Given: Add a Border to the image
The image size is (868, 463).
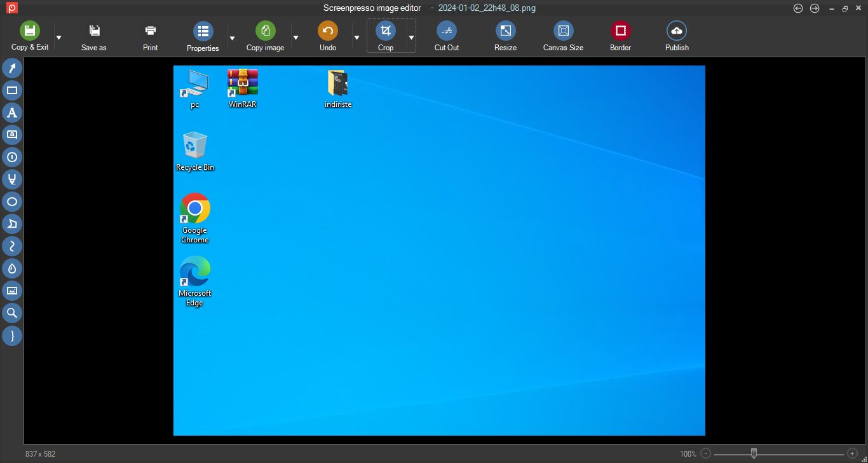Looking at the screenshot, I should [x=620, y=36].
